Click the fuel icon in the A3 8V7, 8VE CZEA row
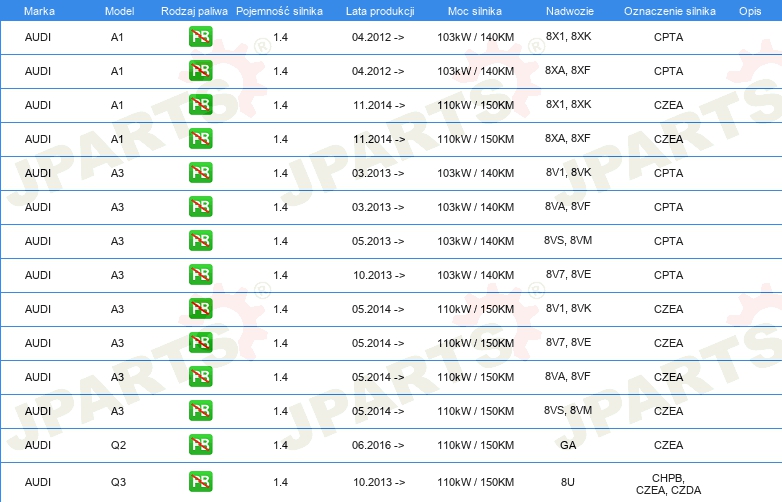The image size is (782, 502). [x=200, y=342]
